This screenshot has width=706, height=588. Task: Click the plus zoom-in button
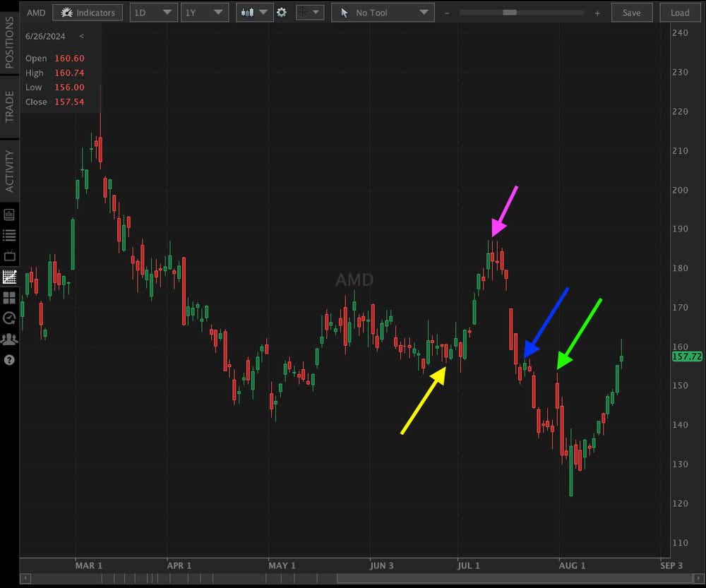[597, 13]
